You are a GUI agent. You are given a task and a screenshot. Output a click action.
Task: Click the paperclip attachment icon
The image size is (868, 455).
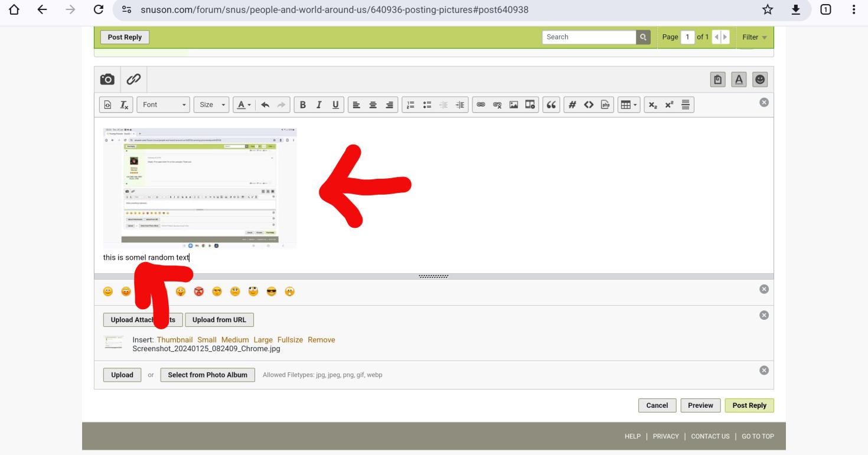pos(133,79)
